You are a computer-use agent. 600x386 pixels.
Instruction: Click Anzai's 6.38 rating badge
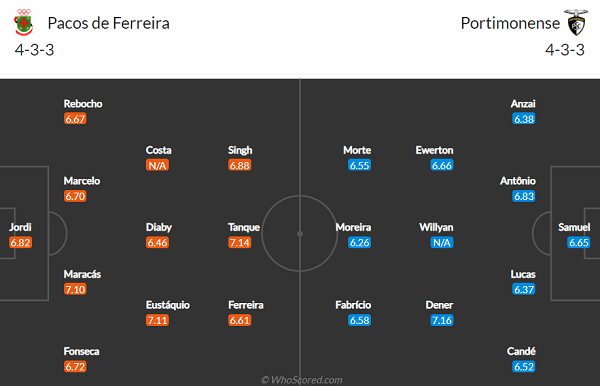coord(524,119)
